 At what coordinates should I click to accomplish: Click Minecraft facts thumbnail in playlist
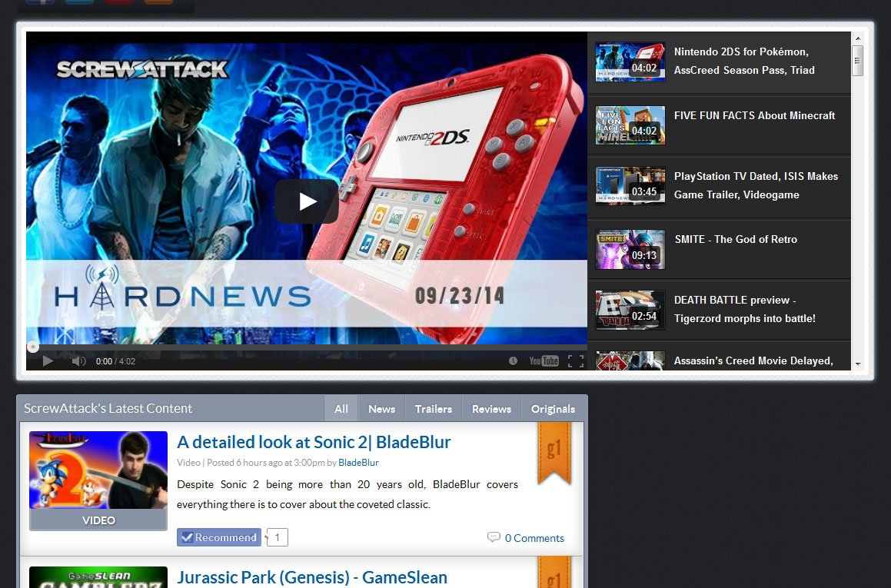(x=630, y=125)
